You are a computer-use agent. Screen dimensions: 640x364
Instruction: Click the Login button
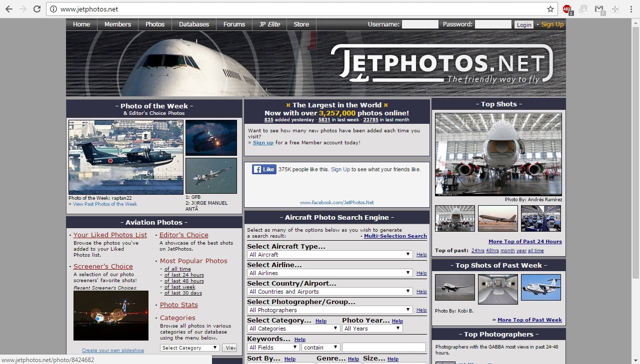pyautogui.click(x=524, y=24)
